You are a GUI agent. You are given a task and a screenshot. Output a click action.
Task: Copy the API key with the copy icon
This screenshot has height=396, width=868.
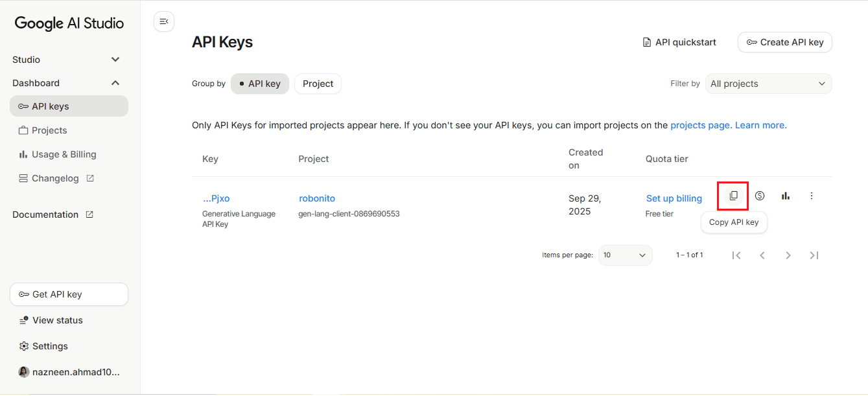pos(733,196)
